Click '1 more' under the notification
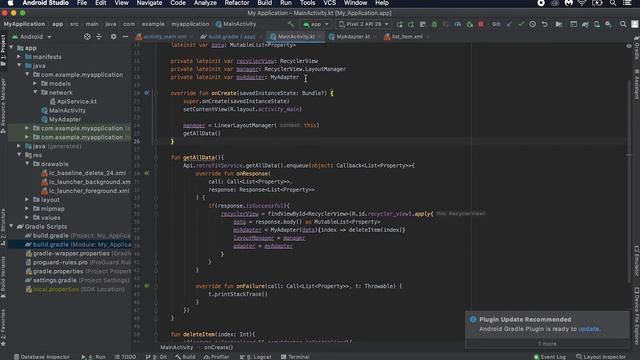 coord(547,344)
